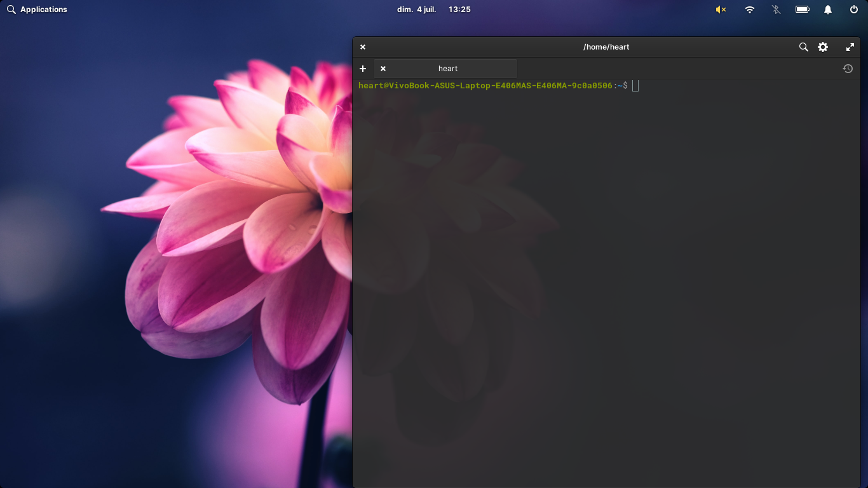Click the '/home/heart' window title
868x488 pixels.
(606, 47)
